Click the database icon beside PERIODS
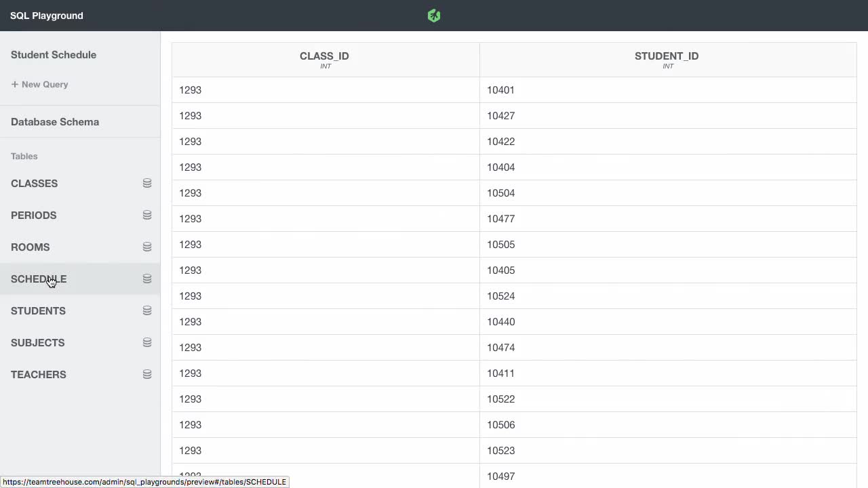Image resolution: width=868 pixels, height=488 pixels. point(146,215)
